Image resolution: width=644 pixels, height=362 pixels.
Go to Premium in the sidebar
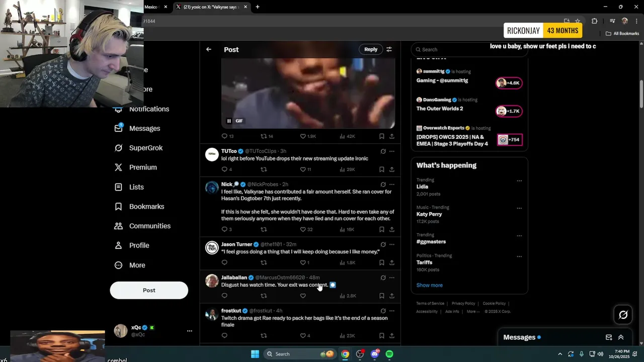tap(136, 167)
